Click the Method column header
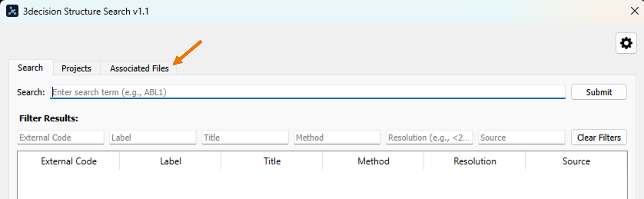Screen dimensions: 644x199 coord(373,161)
